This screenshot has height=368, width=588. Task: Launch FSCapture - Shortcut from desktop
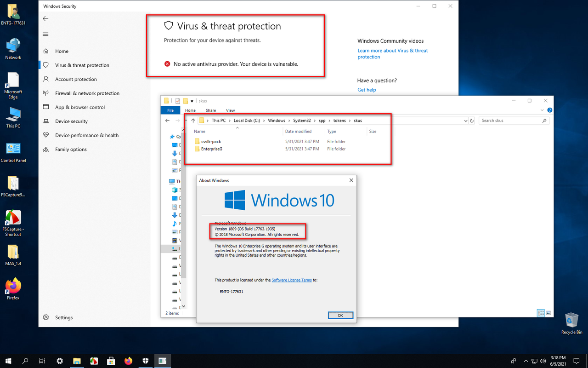tap(13, 223)
